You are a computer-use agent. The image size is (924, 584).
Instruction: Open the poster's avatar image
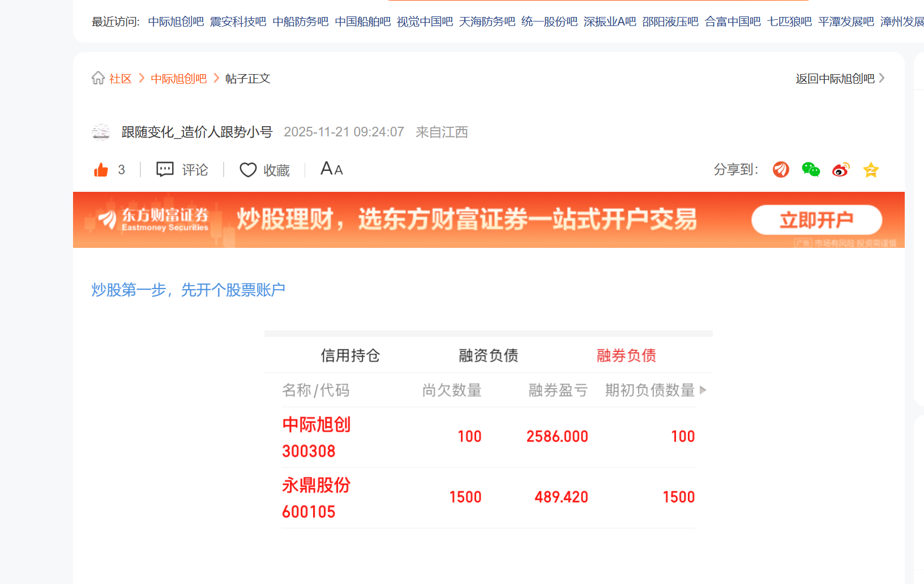[101, 132]
